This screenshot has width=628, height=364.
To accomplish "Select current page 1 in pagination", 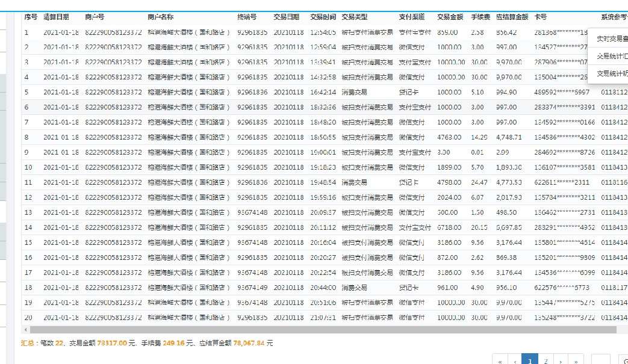I will coord(529,360).
